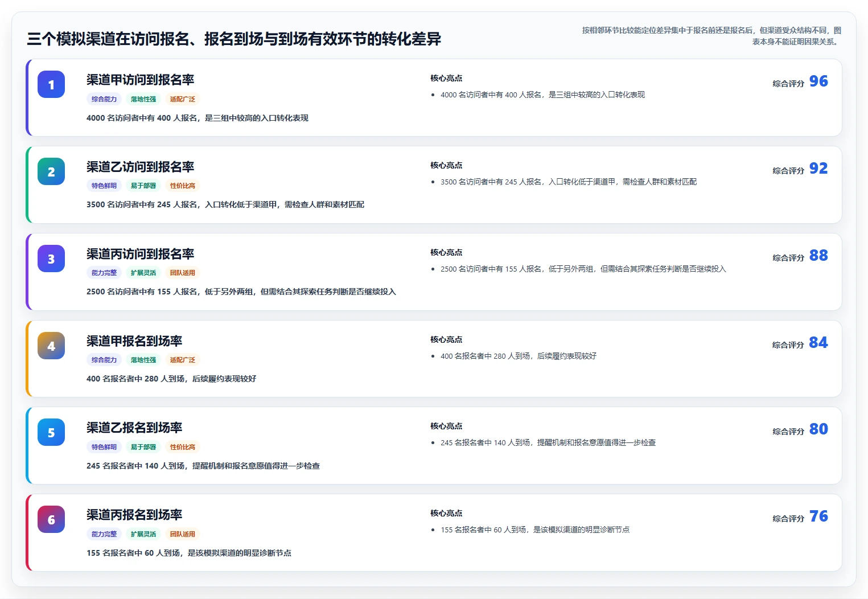
Task: Click summary line under 渠道丙报名到场率 title
Action: [189, 553]
